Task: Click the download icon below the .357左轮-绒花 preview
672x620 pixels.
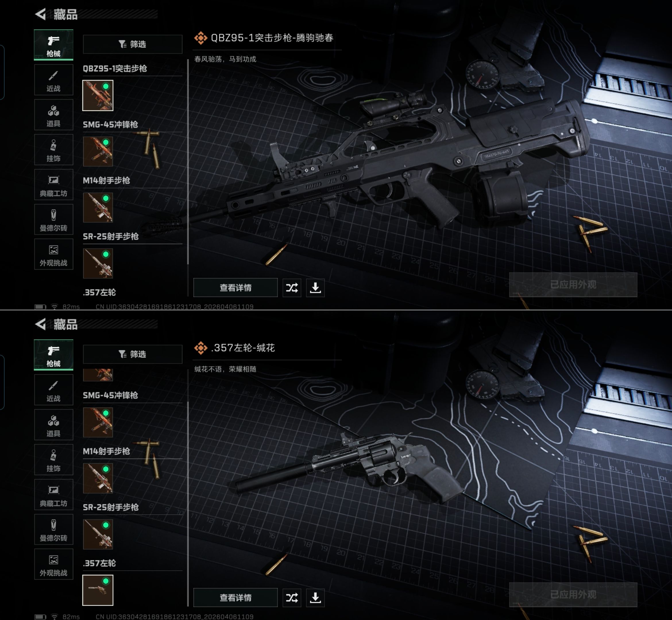Action: (315, 598)
